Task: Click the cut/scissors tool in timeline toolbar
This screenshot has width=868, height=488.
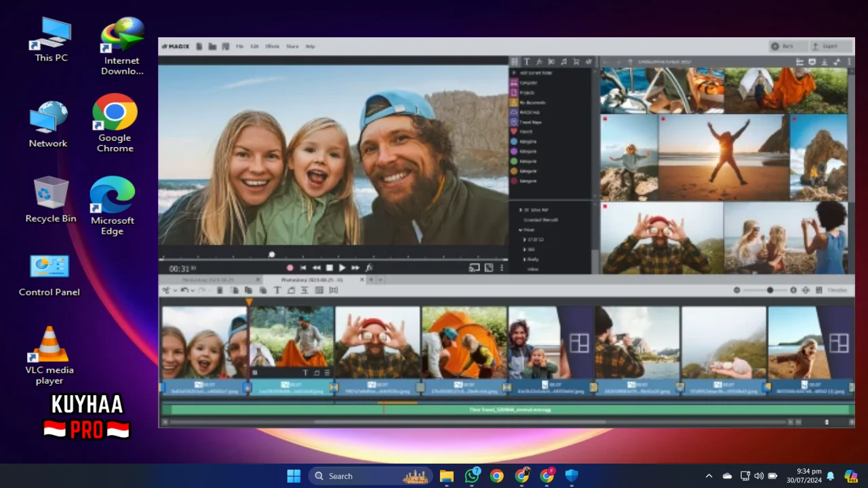Action: (166, 290)
